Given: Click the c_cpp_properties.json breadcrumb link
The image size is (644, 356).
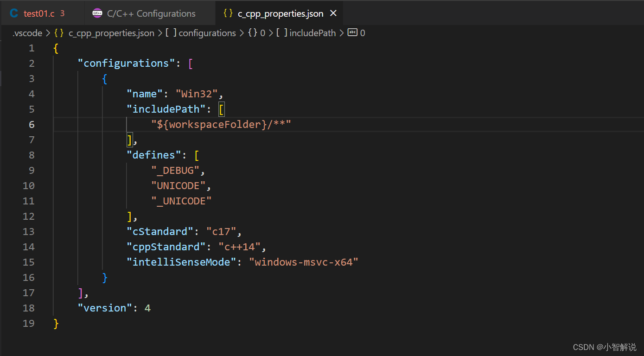Looking at the screenshot, I should [x=111, y=33].
